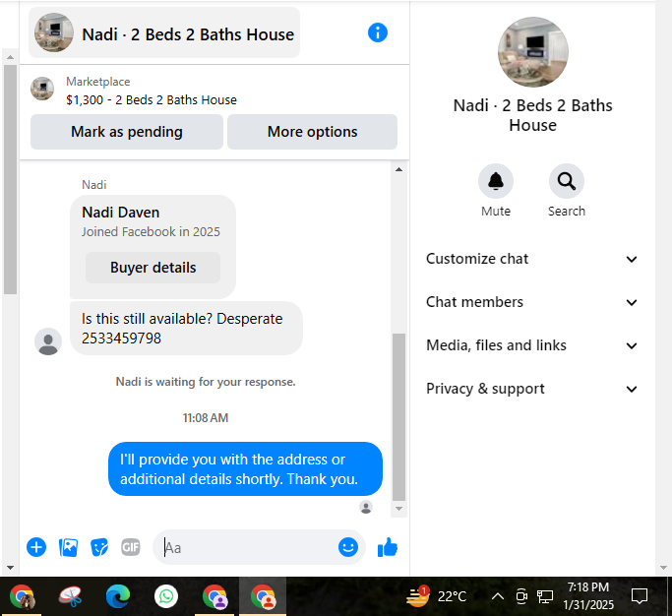672x616 pixels.
Task: Open conversation information via blue info icon
Action: coord(377,32)
